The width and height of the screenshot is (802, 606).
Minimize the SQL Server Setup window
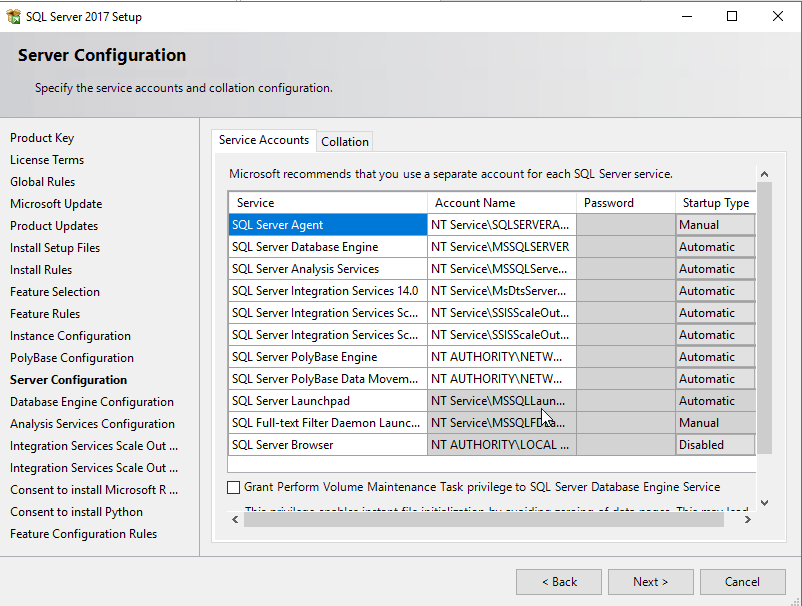click(686, 16)
